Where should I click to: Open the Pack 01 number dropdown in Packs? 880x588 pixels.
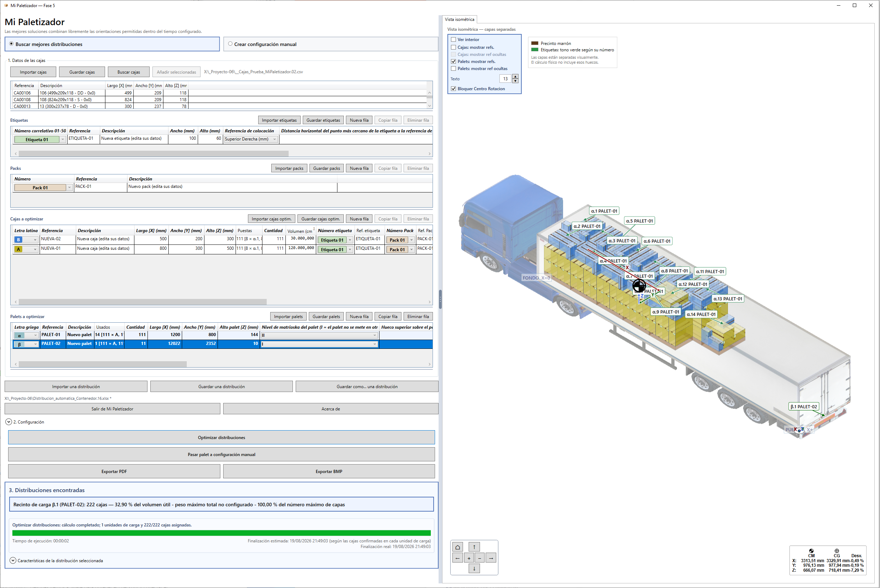tap(69, 188)
